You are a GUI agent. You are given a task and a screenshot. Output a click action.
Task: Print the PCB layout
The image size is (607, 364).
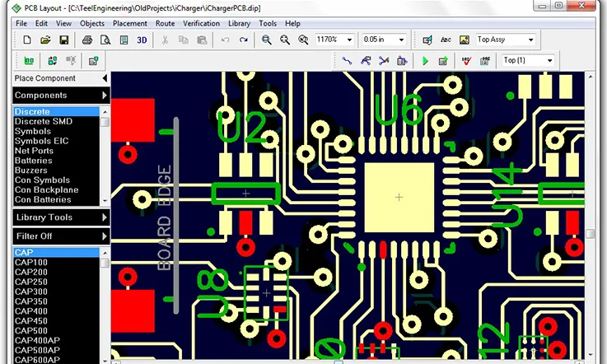coord(87,40)
